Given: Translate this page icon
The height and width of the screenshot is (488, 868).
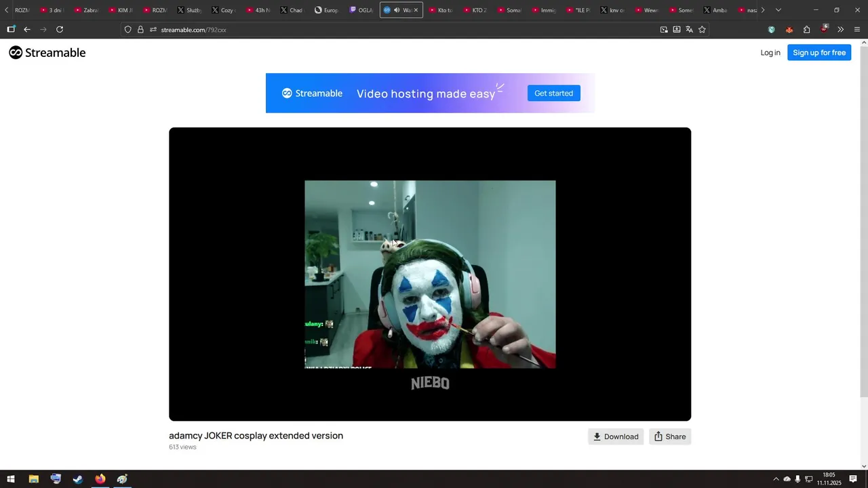Looking at the screenshot, I should tap(690, 30).
